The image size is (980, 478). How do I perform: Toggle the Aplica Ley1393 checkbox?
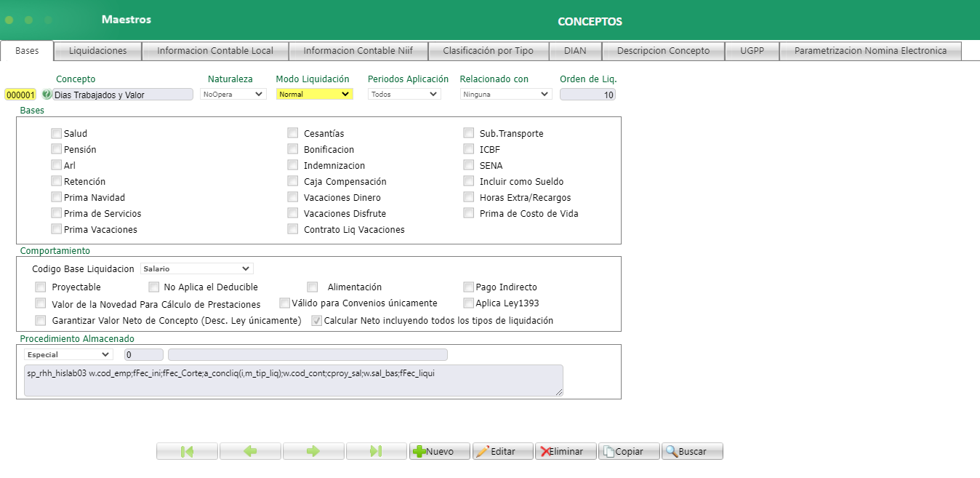tap(469, 303)
